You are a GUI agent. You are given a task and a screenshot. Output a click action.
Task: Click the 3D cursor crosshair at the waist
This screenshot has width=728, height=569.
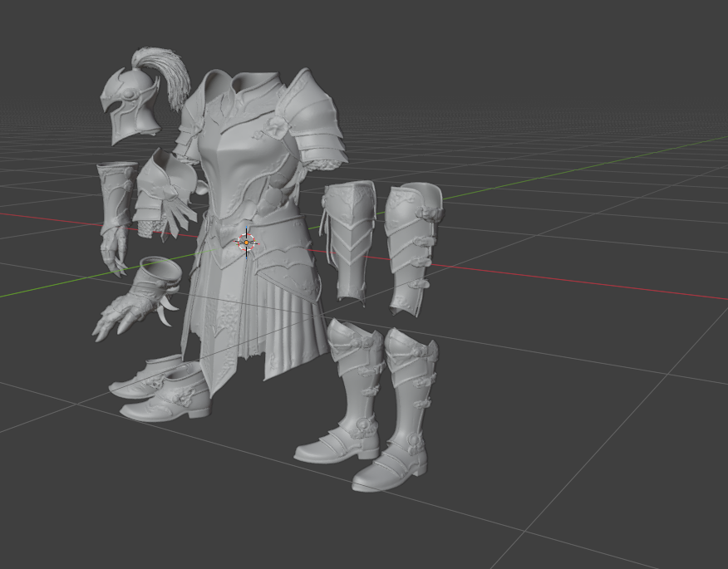click(x=247, y=243)
